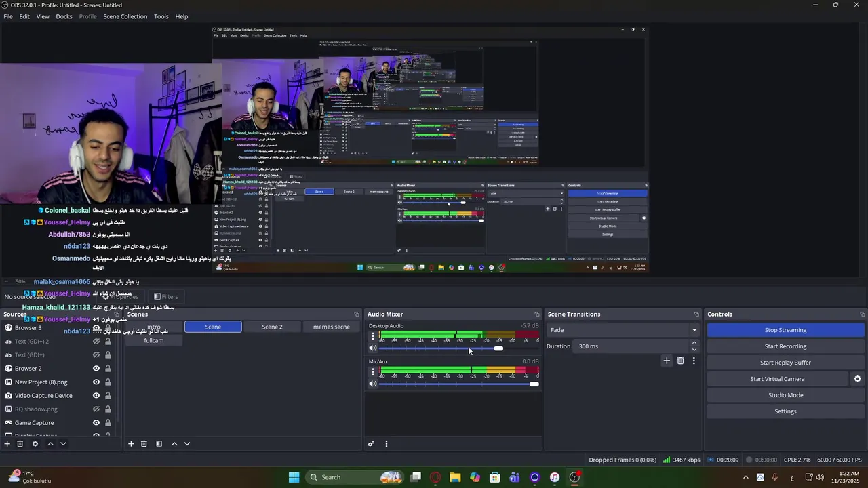868x488 pixels.
Task: Pop out the Controls dock
Action: point(863,314)
